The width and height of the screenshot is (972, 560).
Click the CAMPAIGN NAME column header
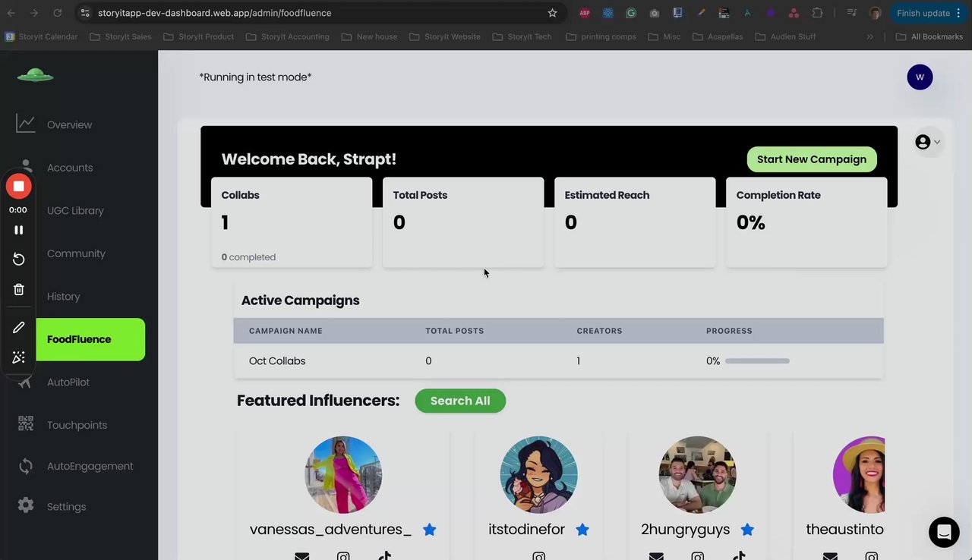(286, 331)
